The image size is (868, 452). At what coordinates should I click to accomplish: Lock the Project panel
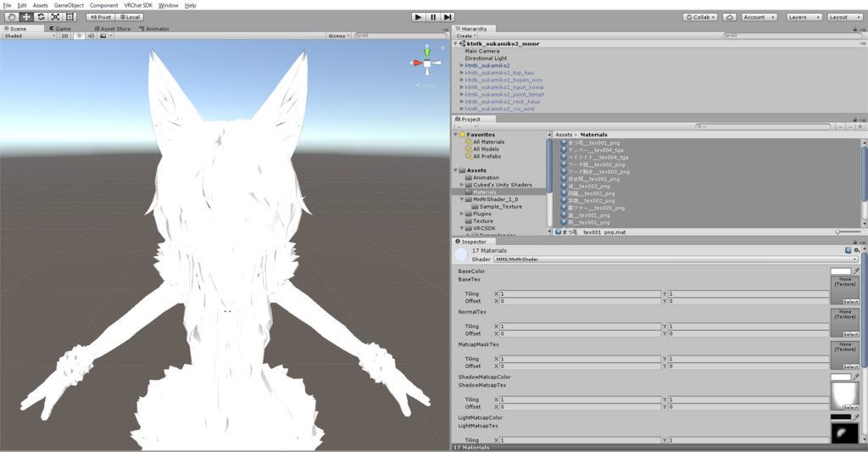[854, 119]
